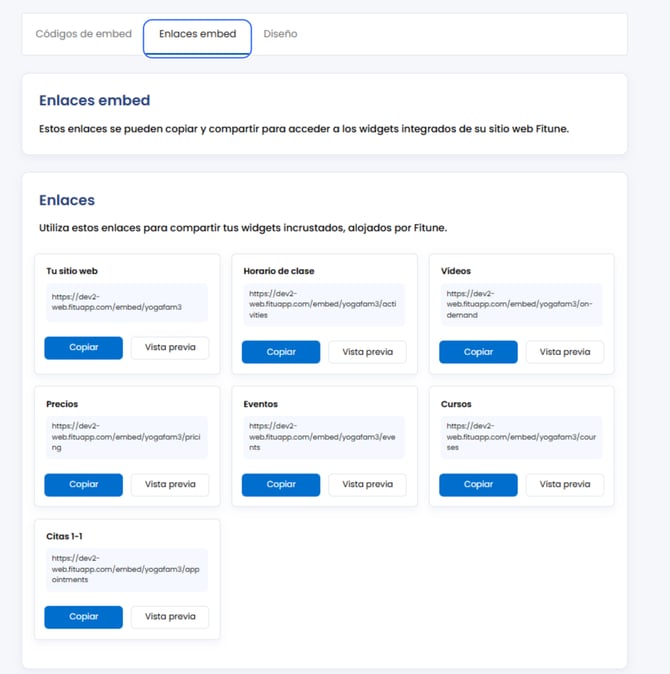Click the Tu sitio web card title
Screen dimensions: 670x674
[72, 271]
